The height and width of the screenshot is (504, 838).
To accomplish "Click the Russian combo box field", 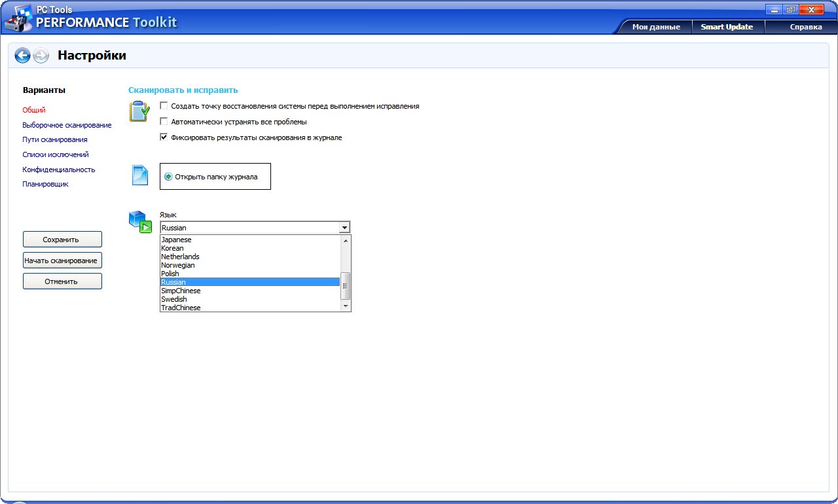I will tap(255, 228).
